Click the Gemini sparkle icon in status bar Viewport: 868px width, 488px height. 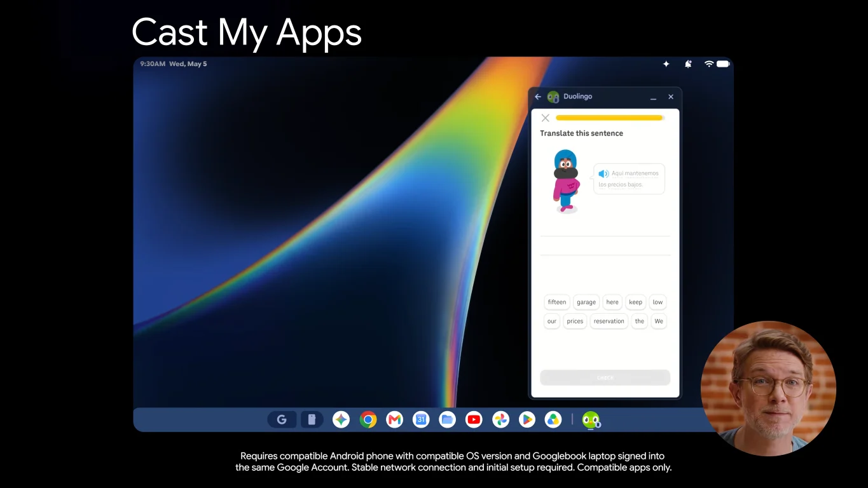tap(666, 64)
